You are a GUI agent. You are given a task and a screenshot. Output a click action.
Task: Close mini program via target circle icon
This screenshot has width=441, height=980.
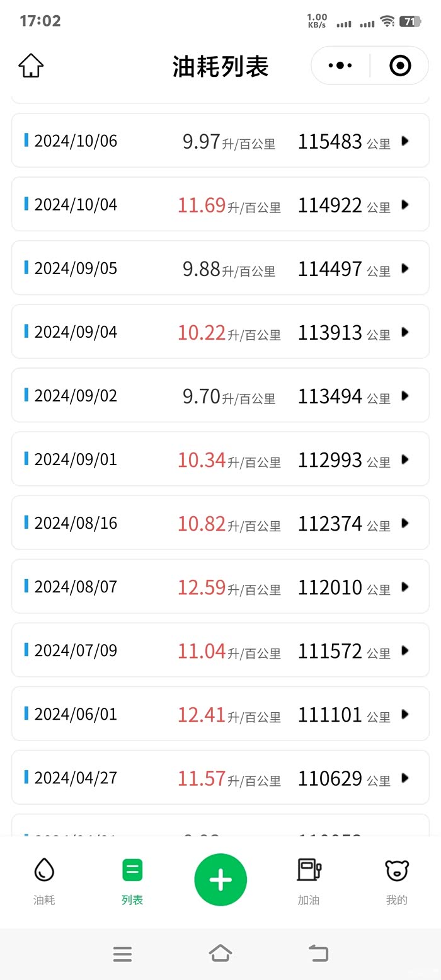400,66
